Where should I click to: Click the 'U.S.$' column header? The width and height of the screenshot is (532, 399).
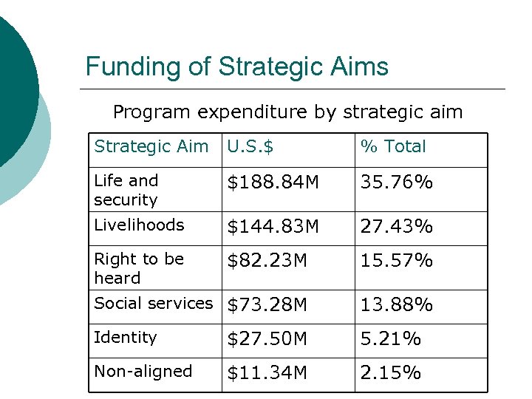pyautogui.click(x=250, y=147)
